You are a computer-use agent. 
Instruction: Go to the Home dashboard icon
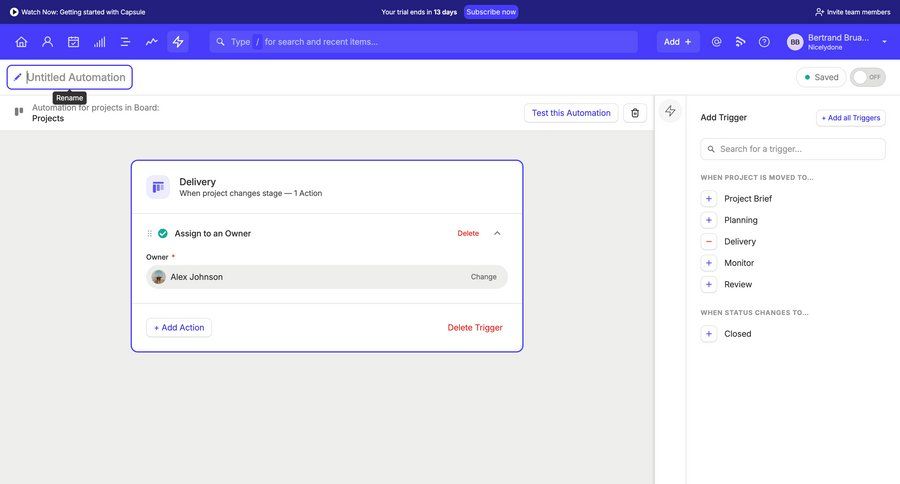(x=21, y=42)
